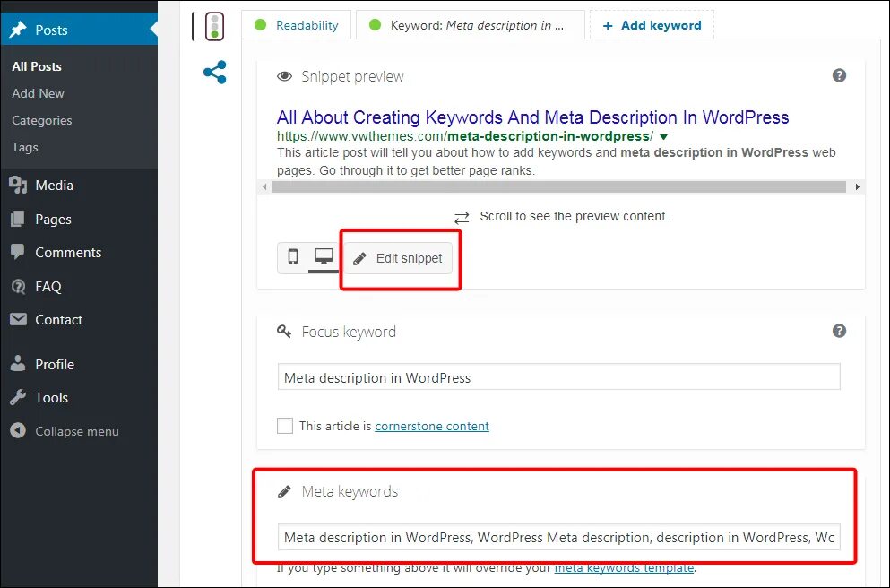Switch to the Readability tab
Viewport: 890px width, 588px height.
click(297, 25)
